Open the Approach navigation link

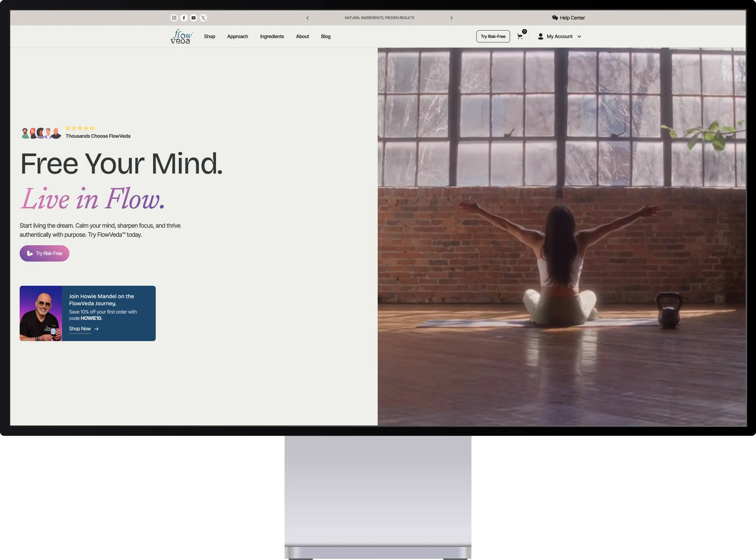[x=238, y=37]
